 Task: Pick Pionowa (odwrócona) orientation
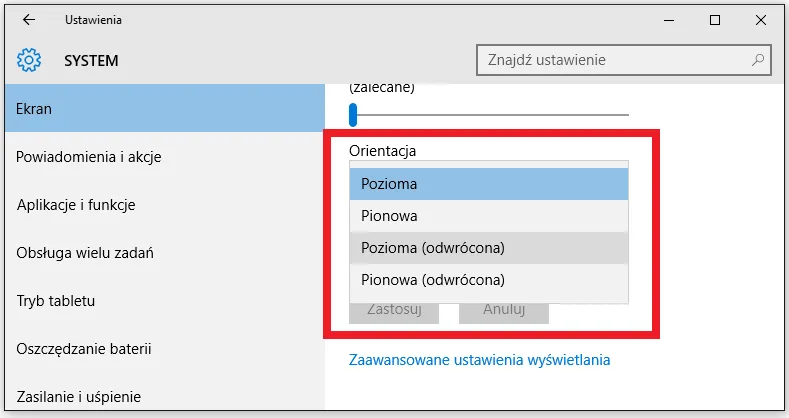pos(489,280)
